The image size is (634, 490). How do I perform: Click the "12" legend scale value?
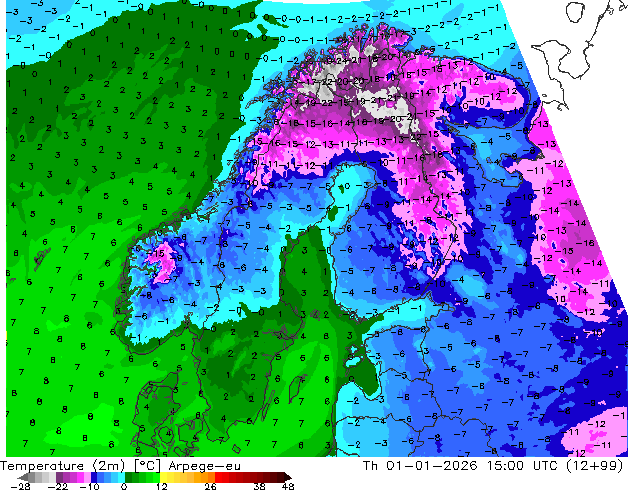[162, 486]
